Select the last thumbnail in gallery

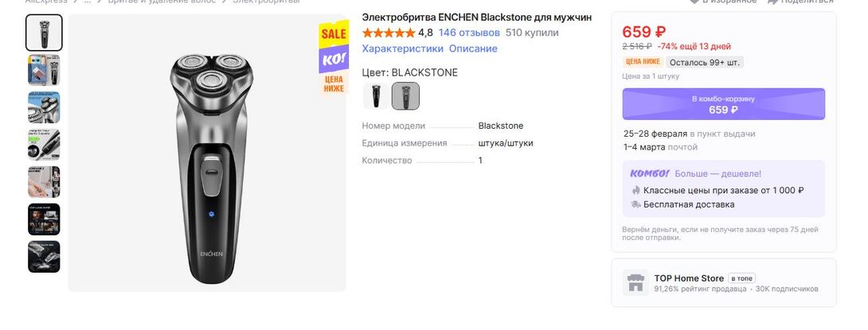click(x=44, y=257)
